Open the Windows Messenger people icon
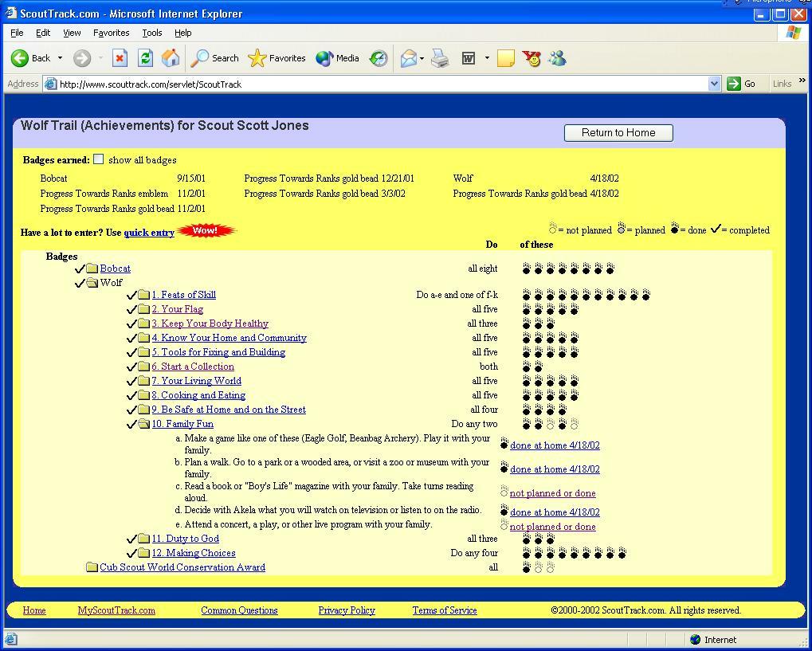The height and width of the screenshot is (651, 812). coord(557,58)
